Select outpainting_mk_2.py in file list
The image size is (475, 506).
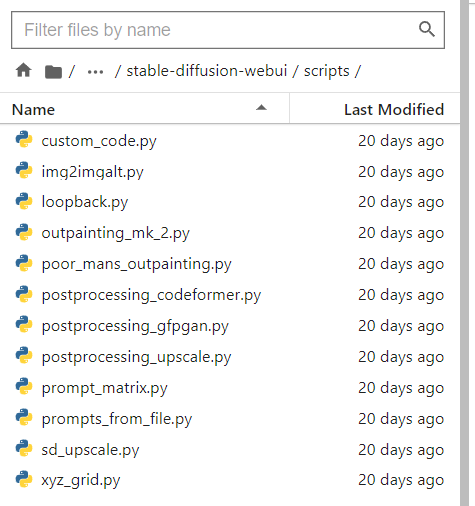[230, 233]
